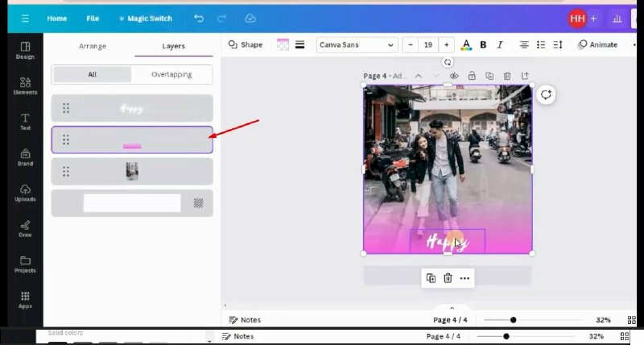Select the Overlapping layers filter
This screenshot has height=345, width=644.
pyautogui.click(x=171, y=74)
